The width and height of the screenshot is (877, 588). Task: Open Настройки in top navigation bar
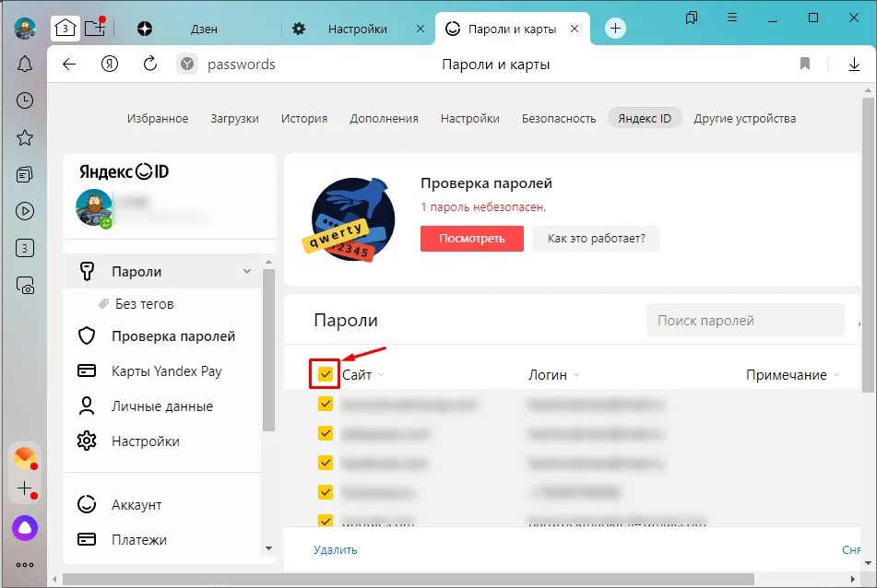(469, 119)
